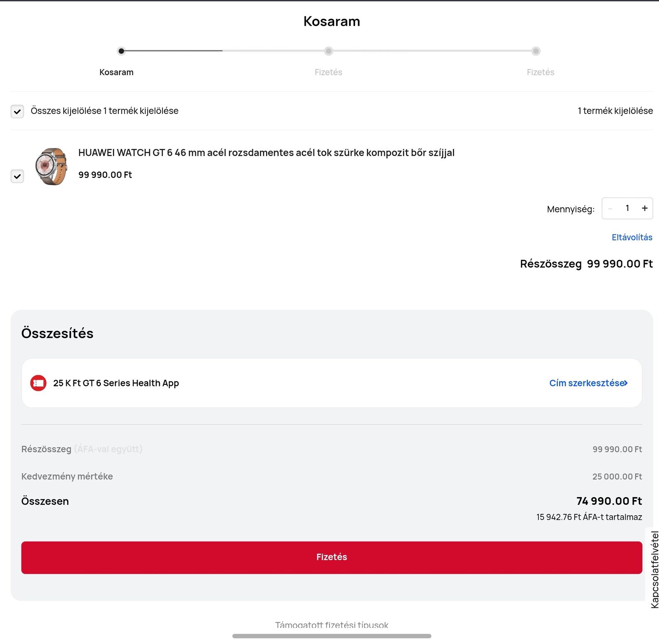The height and width of the screenshot is (644, 659).
Task: Click the third progress step dot
Action: coord(536,51)
